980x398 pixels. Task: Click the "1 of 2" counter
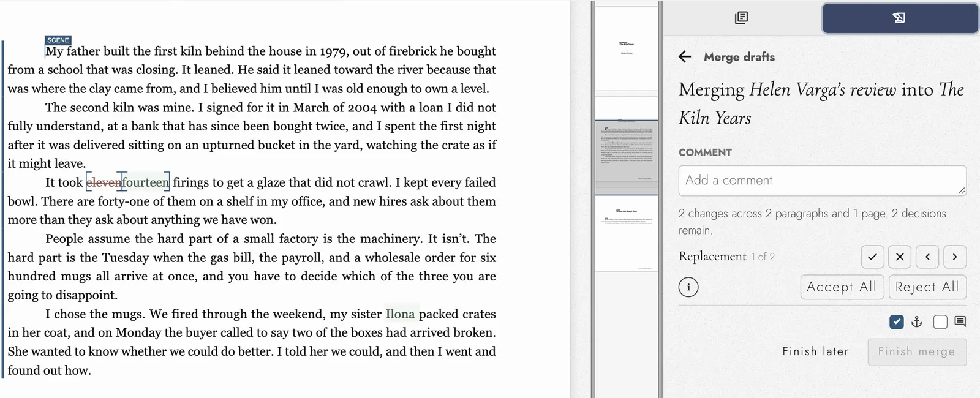pyautogui.click(x=763, y=257)
